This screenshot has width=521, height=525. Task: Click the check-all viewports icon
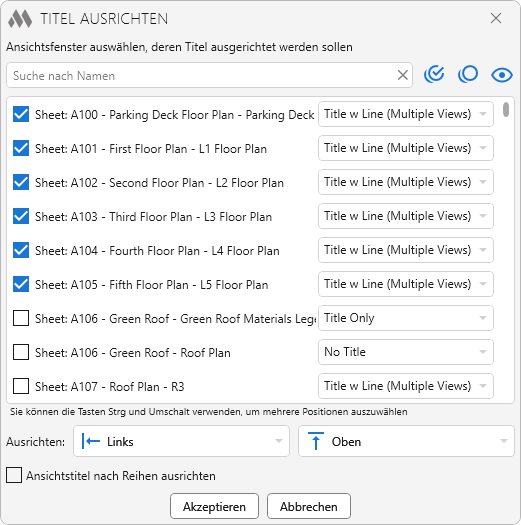(434, 74)
